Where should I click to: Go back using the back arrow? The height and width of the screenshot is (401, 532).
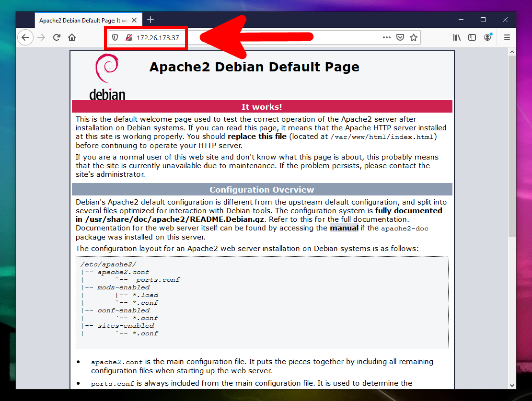point(25,37)
